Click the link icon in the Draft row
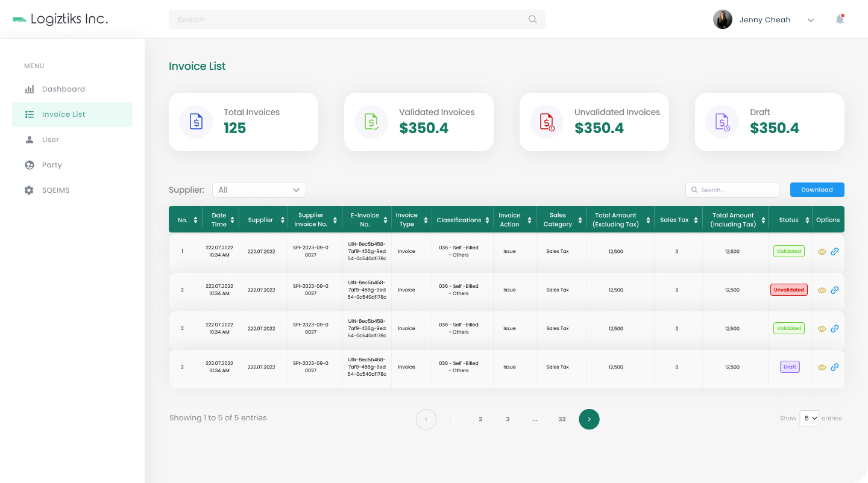 pyautogui.click(x=834, y=367)
